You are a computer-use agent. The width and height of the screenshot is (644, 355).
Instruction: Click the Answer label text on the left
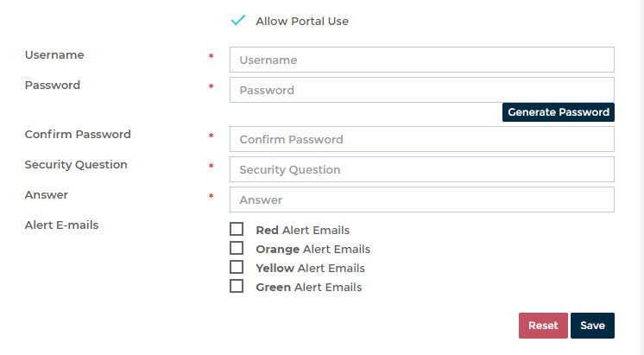coord(47,195)
